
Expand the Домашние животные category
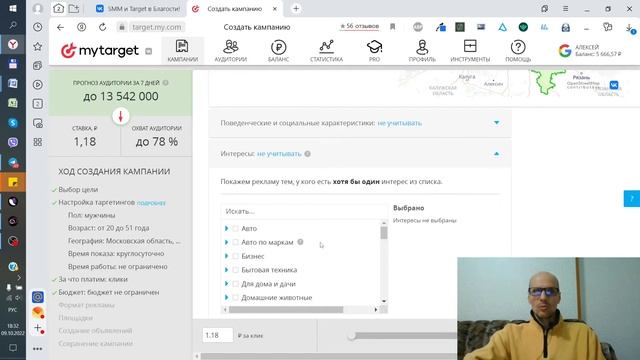227,298
